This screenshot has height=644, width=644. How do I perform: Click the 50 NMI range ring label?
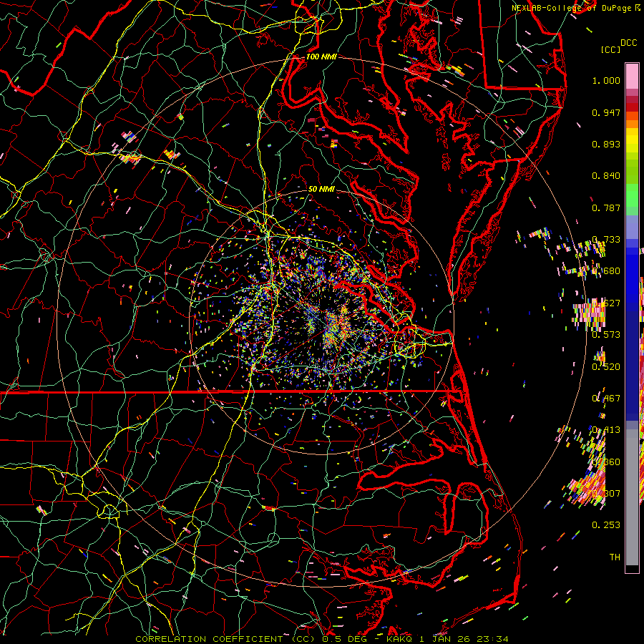(321, 189)
